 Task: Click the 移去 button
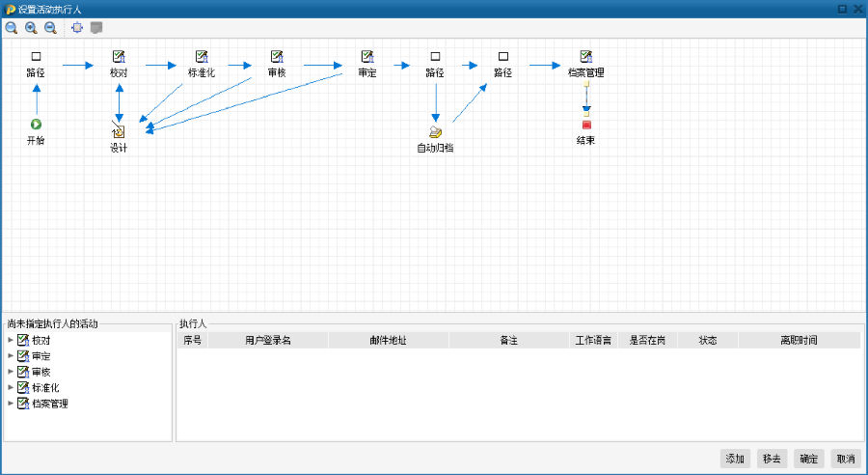(772, 459)
